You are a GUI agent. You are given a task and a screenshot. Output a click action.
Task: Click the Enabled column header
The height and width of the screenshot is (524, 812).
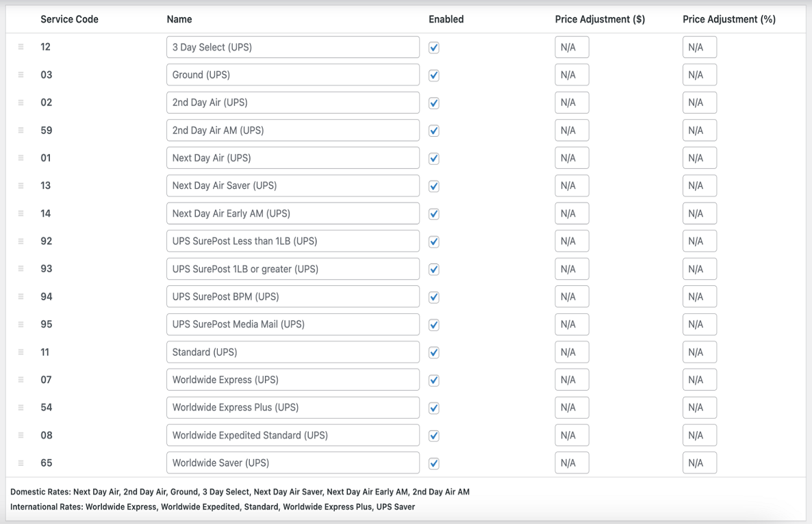pos(446,19)
